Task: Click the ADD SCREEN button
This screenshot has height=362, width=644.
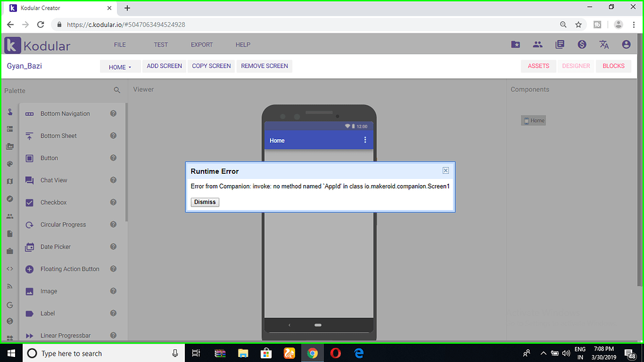Action: point(164,66)
